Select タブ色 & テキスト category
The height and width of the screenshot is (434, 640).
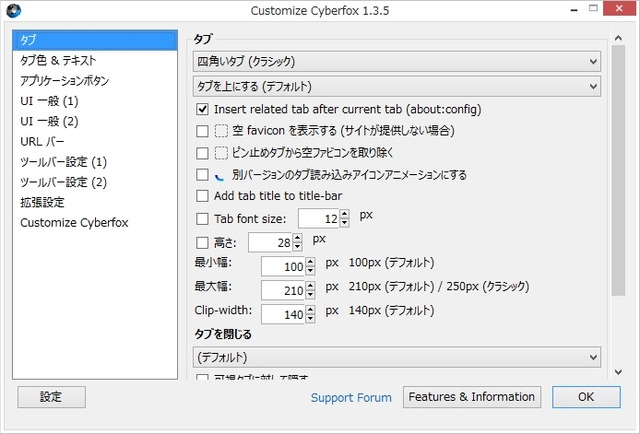coord(95,60)
